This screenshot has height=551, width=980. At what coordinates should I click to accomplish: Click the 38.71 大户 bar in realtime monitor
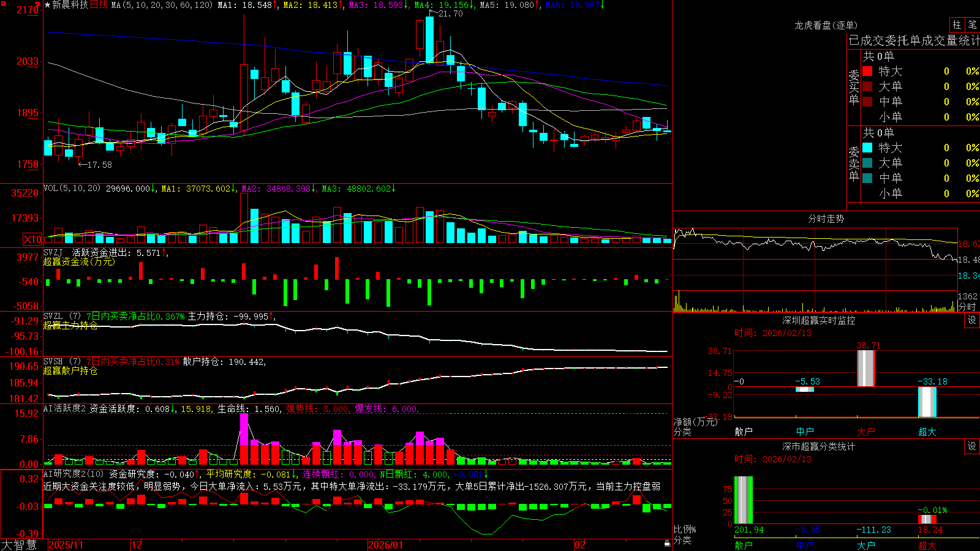(866, 368)
